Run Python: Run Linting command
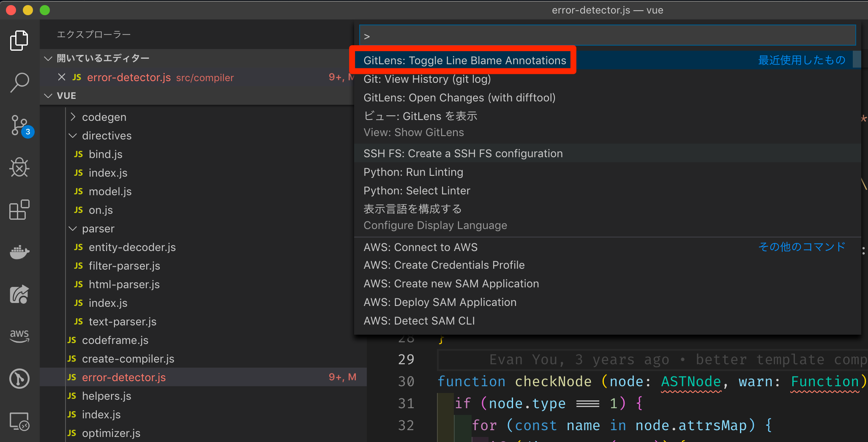 (607, 172)
